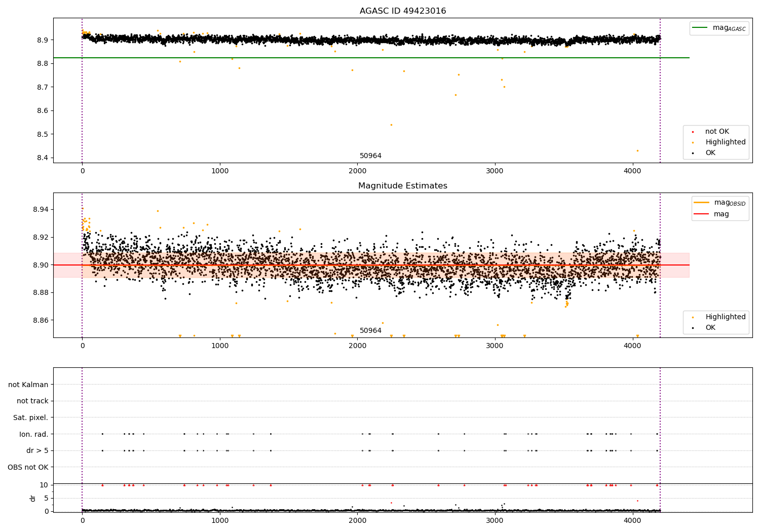
Task: Select 'OK' in the Magnitude Estimates lower legend
Action: pyautogui.click(x=703, y=328)
